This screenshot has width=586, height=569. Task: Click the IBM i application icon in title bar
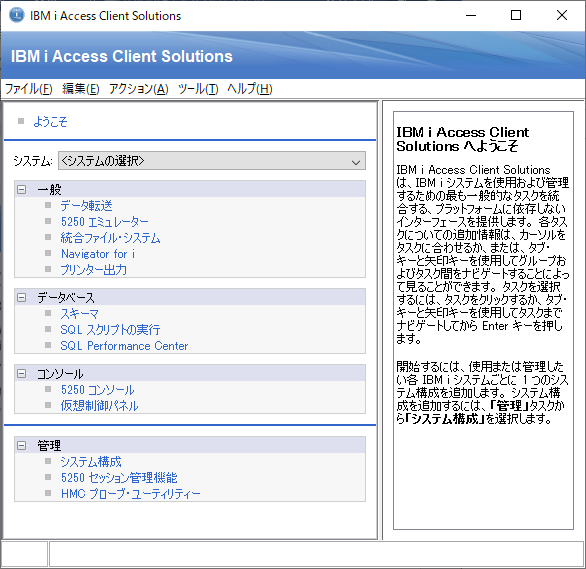(16, 15)
